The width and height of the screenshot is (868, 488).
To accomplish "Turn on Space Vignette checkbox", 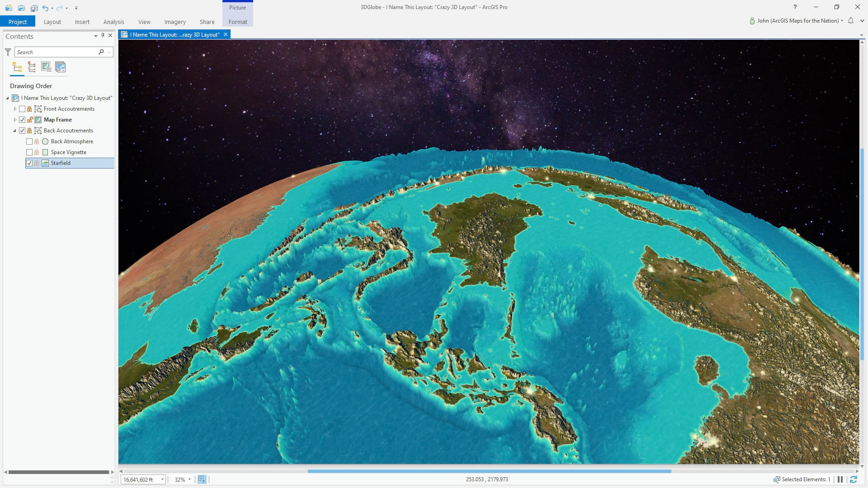I will (29, 152).
